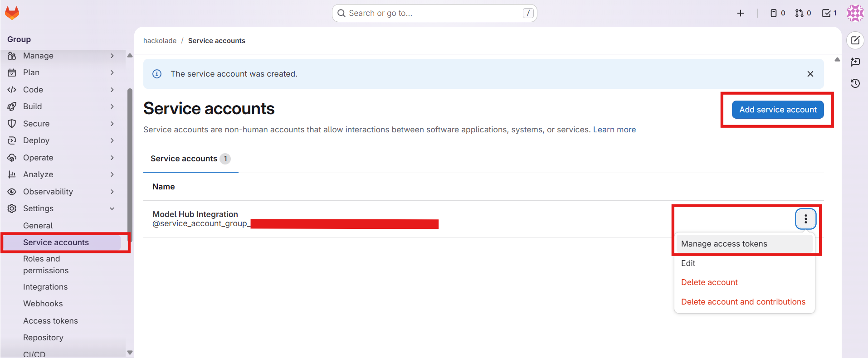Choose Edit from the actions menu

click(744, 263)
